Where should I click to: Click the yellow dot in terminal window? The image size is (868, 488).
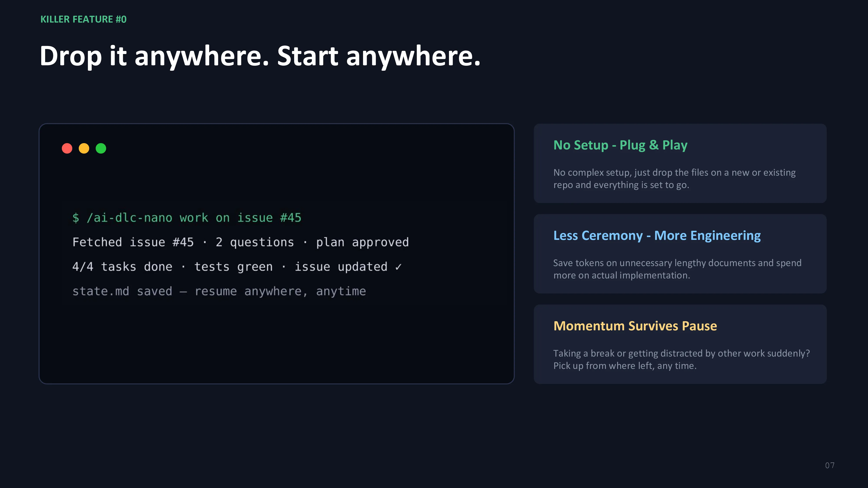(x=84, y=148)
